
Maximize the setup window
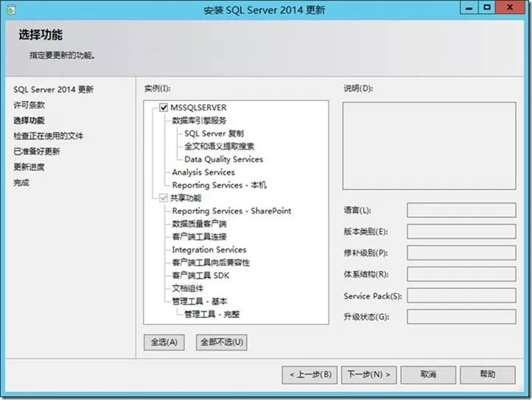coord(487,7)
